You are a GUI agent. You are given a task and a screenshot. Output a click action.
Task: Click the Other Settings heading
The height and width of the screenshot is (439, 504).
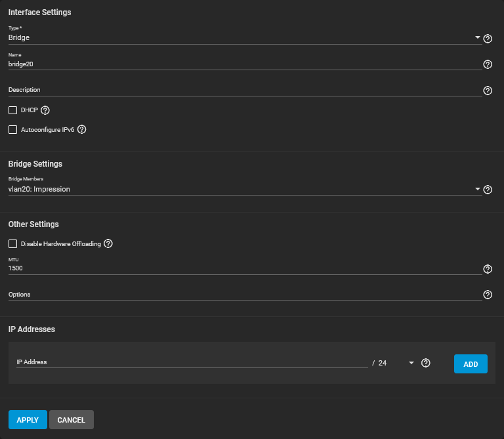coord(33,224)
